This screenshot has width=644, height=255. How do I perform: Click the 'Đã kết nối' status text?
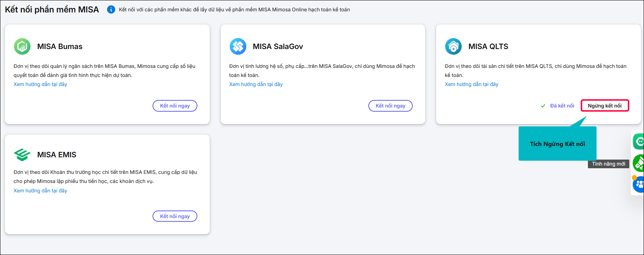pos(562,106)
